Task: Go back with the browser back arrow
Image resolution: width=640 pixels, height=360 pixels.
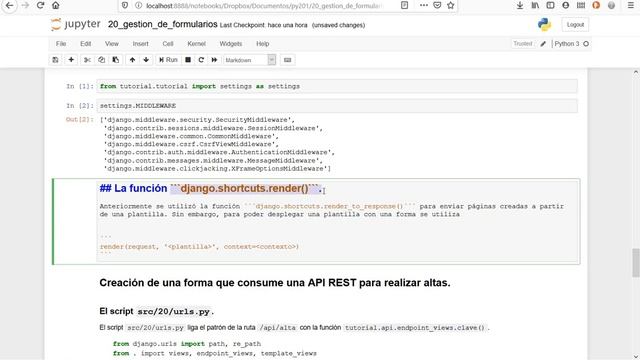Action: pos(9,5)
